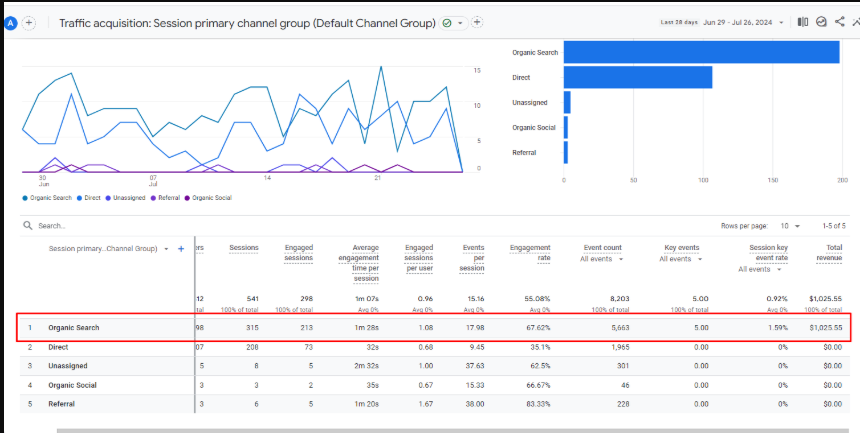Sort table by Engagement rate column
The image size is (860, 433).
(x=530, y=253)
